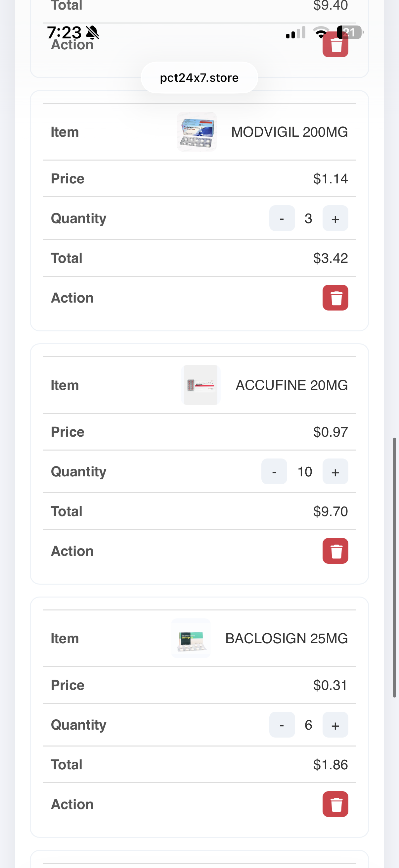Open the ACCUFINE 20MG product image
Screen dimensions: 399x868
point(201,385)
